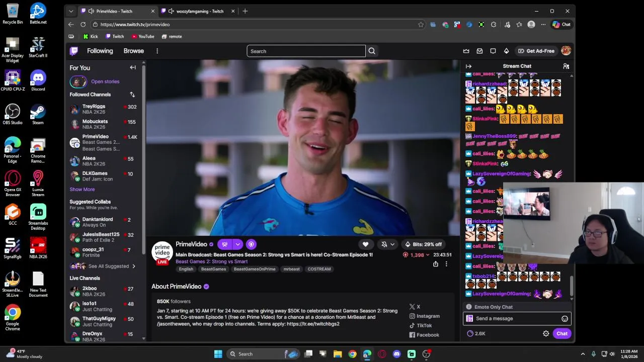Show hidden system tray icons
This screenshot has height=362, width=644.
pos(583,354)
